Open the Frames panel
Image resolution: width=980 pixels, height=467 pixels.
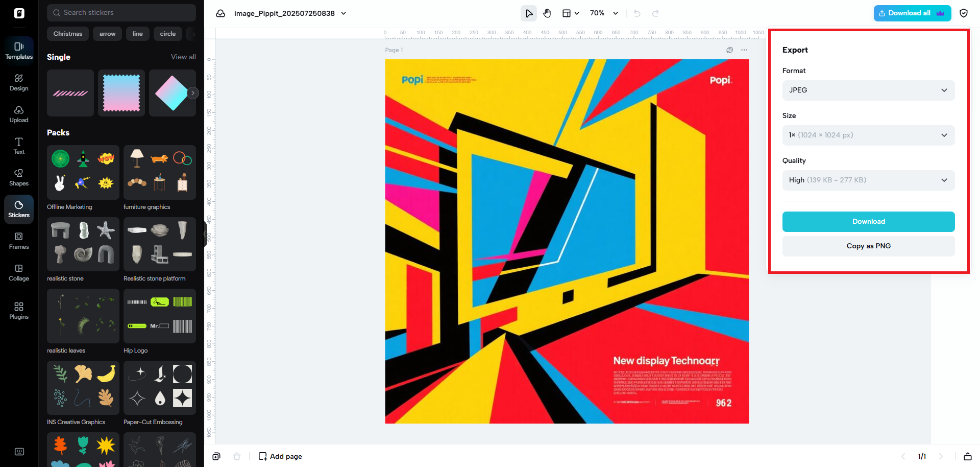pyautogui.click(x=18, y=241)
